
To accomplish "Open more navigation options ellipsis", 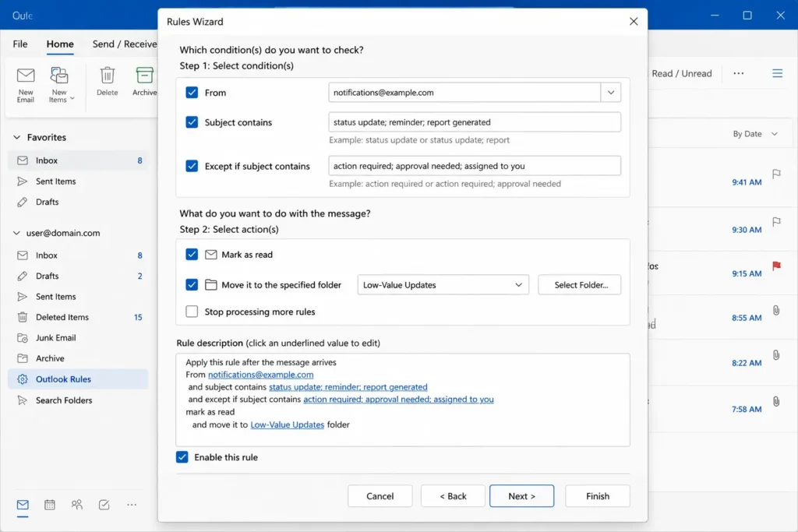I will [x=132, y=505].
